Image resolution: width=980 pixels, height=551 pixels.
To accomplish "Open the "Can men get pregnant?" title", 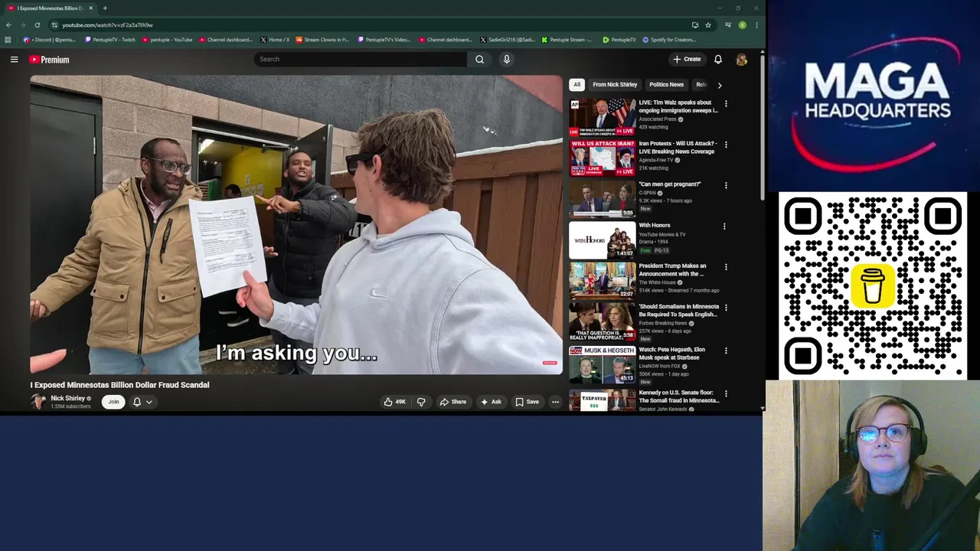I will click(670, 184).
